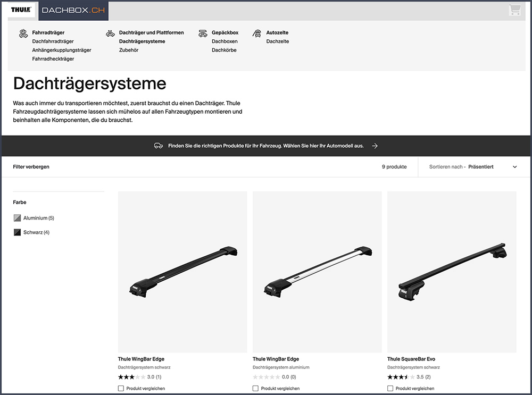This screenshot has height=395, width=532.
Task: Click the car icon in dark banner
Action: 158,146
